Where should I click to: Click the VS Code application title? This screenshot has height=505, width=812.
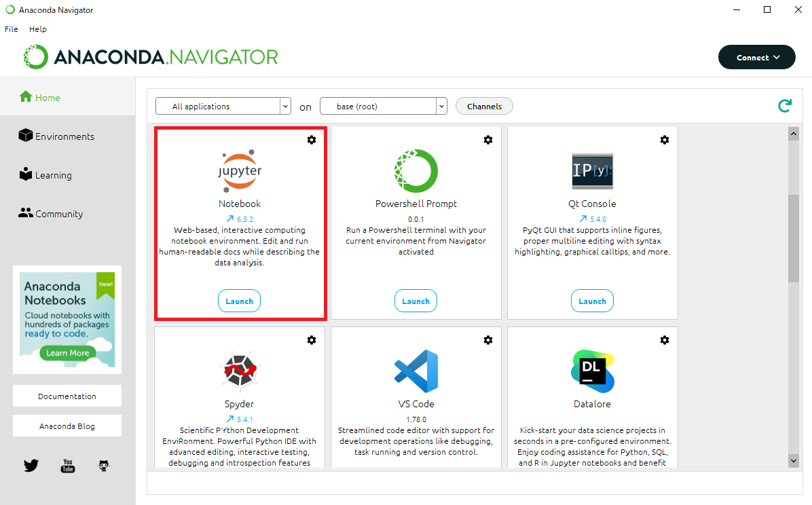(x=416, y=404)
